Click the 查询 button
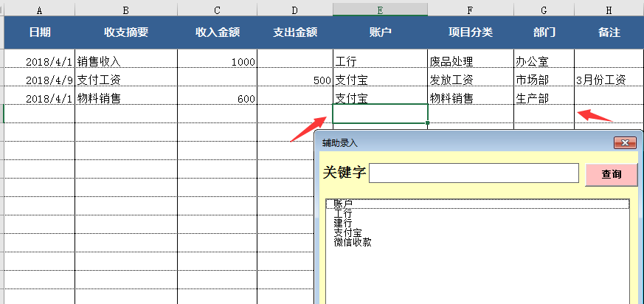 (611, 174)
